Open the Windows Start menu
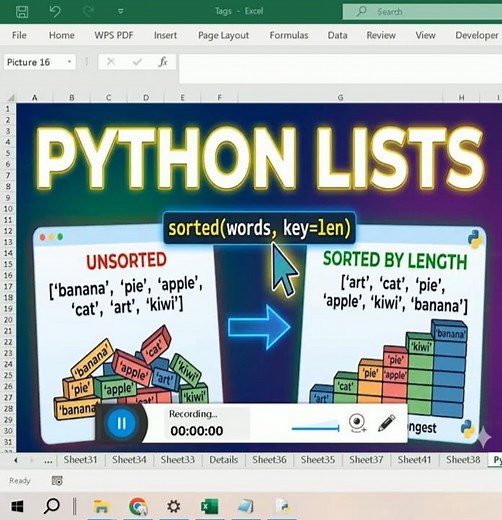Screen dimensions: 502x520 (17, 507)
